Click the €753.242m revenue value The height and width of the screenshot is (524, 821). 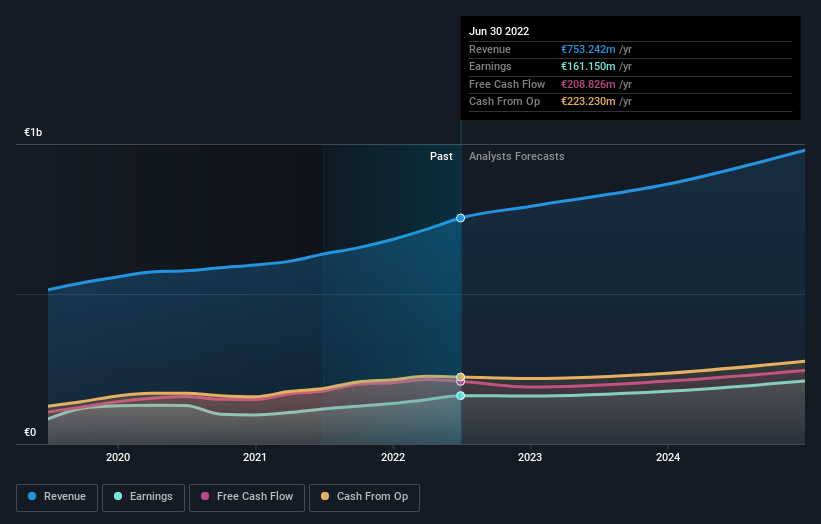pyautogui.click(x=588, y=49)
